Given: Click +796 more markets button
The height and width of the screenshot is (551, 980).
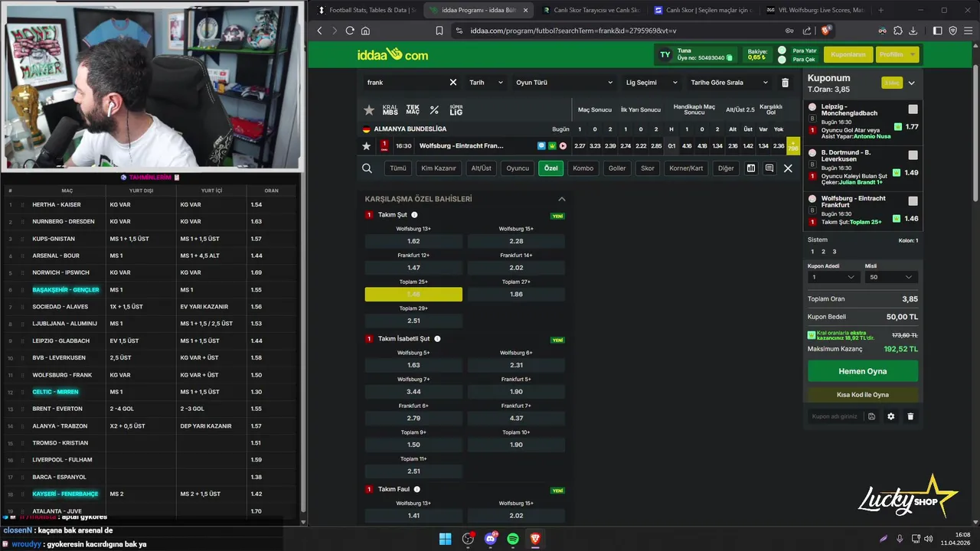Looking at the screenshot, I should point(793,146).
